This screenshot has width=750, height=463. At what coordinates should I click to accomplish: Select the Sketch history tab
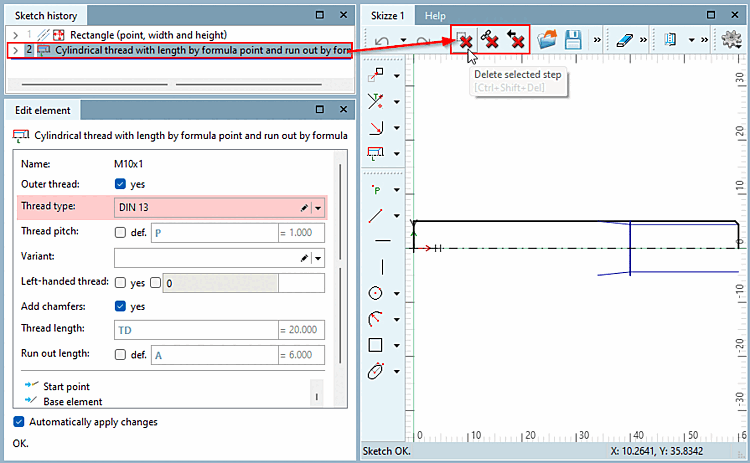[46, 16]
